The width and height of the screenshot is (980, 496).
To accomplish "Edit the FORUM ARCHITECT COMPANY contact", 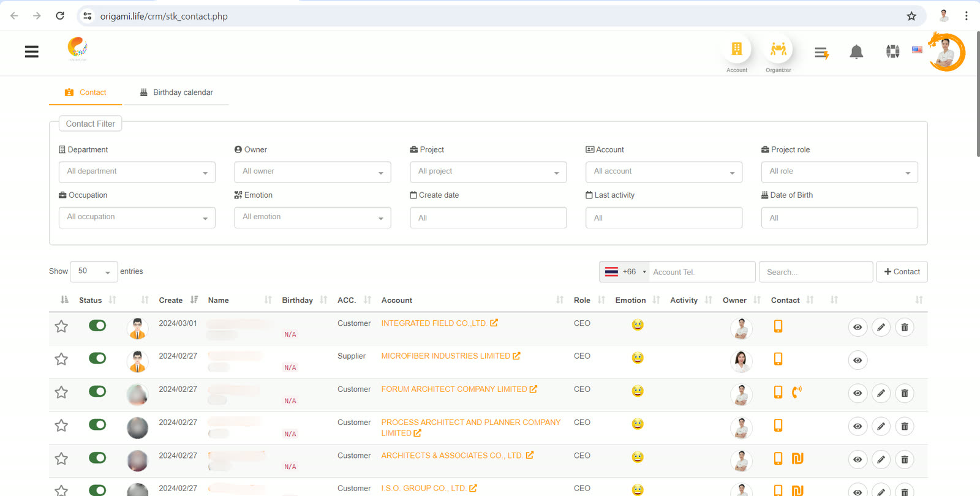I will tap(881, 393).
